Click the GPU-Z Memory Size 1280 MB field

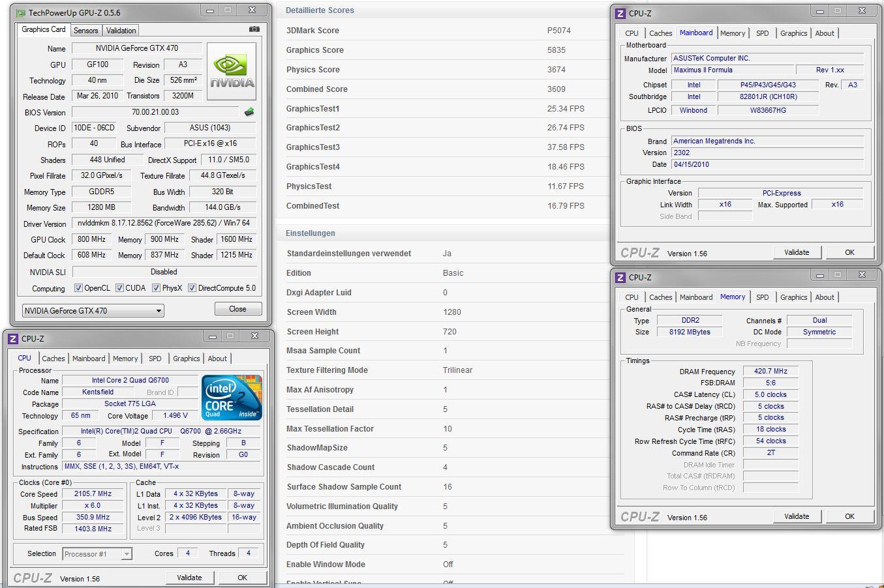101,207
